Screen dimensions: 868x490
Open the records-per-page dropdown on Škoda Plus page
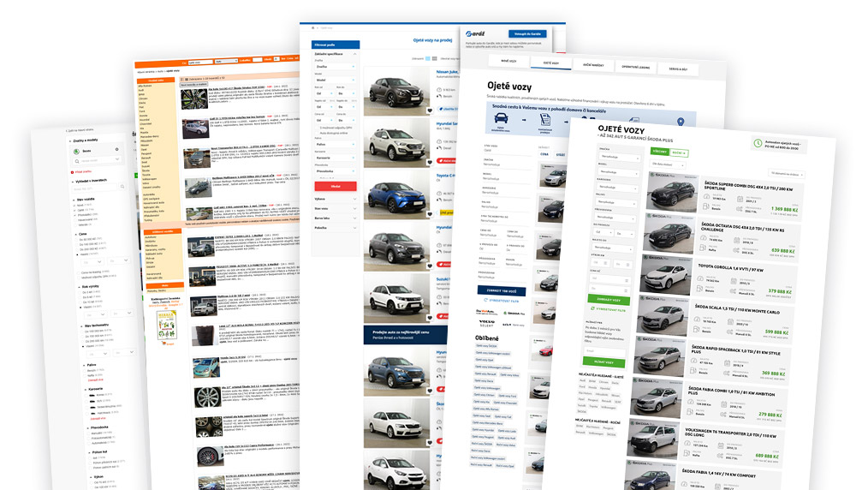786,174
